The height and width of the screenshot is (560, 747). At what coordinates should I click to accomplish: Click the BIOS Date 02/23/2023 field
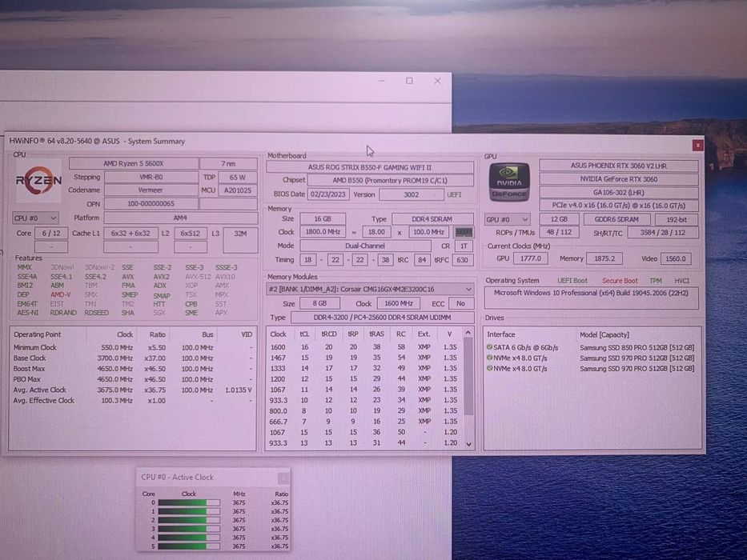coord(329,194)
